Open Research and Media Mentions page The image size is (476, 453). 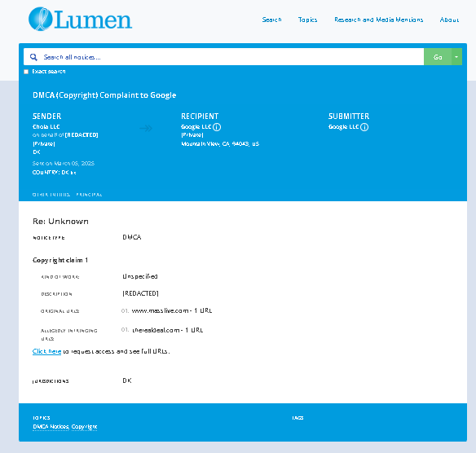[378, 20]
